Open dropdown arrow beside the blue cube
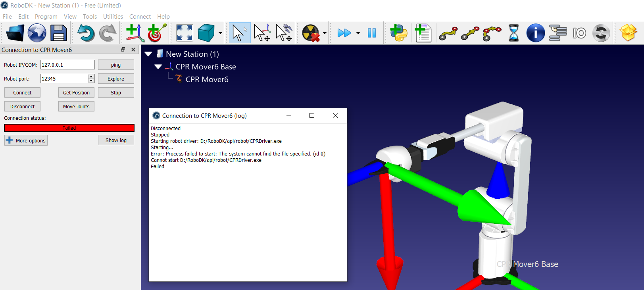The width and height of the screenshot is (644, 290). coord(220,33)
